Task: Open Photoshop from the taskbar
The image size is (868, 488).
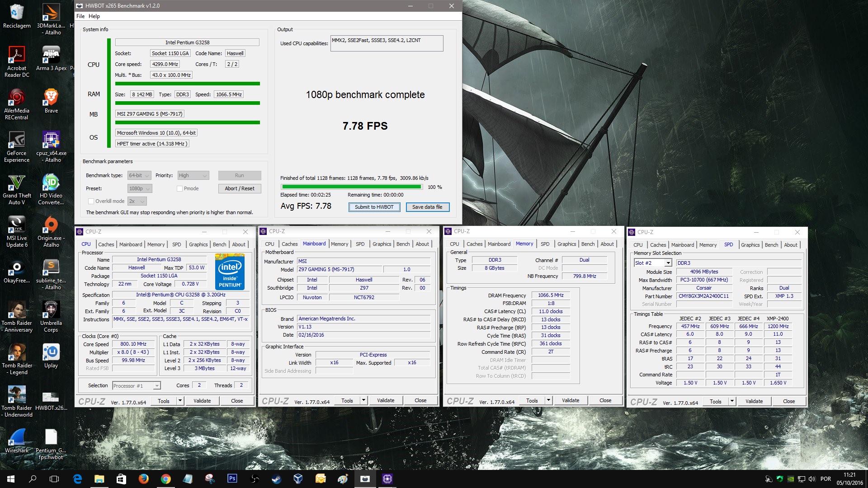Action: pyautogui.click(x=232, y=479)
